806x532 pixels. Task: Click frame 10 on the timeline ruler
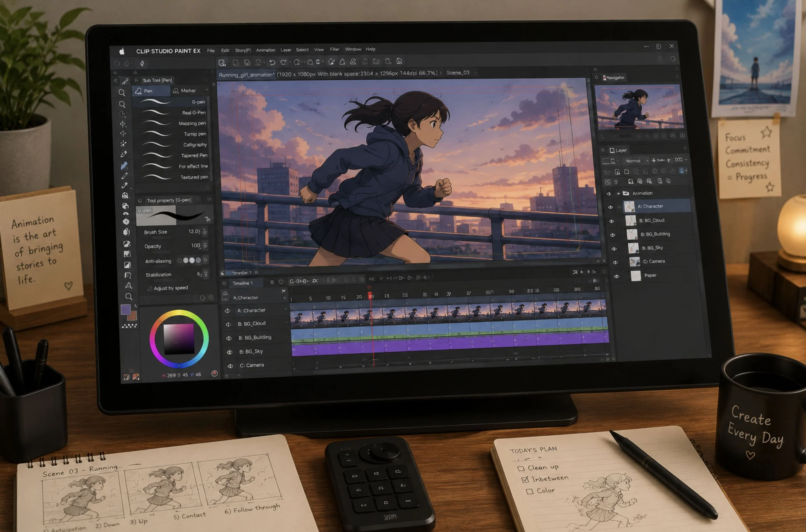tap(328, 298)
